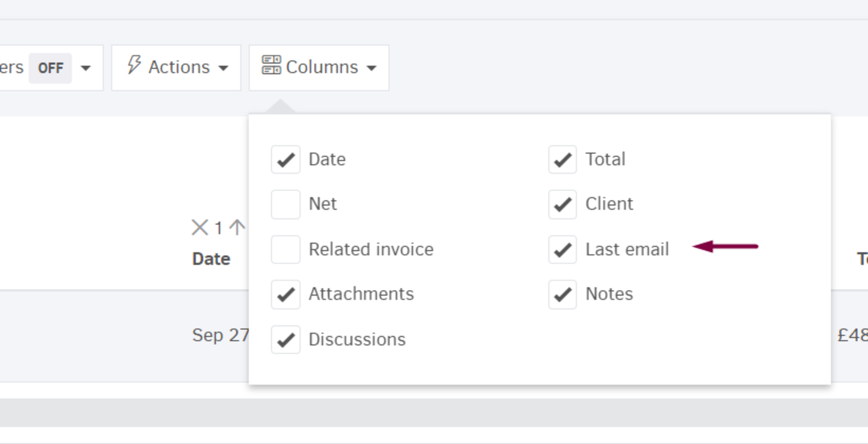Click the Date column header

(211, 259)
